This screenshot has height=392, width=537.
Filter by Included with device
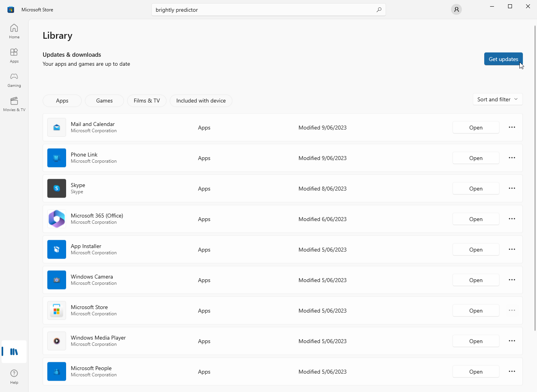coord(201,101)
